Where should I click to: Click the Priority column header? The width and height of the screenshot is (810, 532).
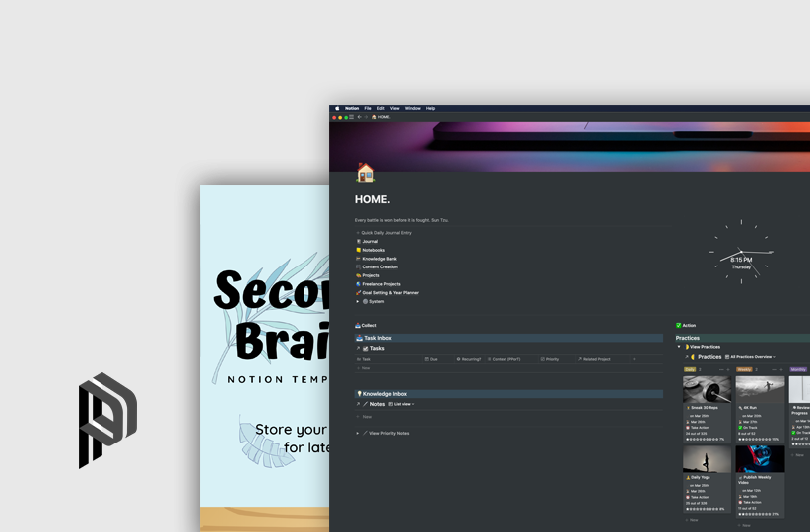[552, 359]
